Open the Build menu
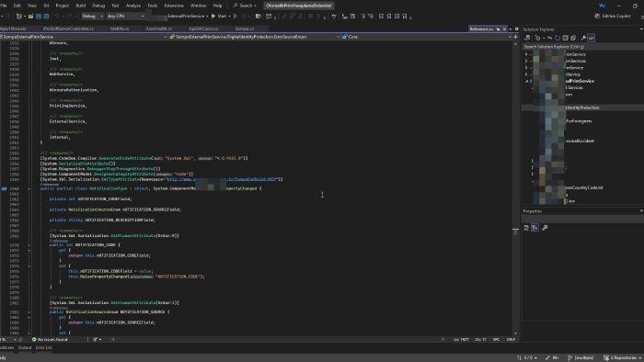Screen dimensions: 644x362 coord(81,6)
